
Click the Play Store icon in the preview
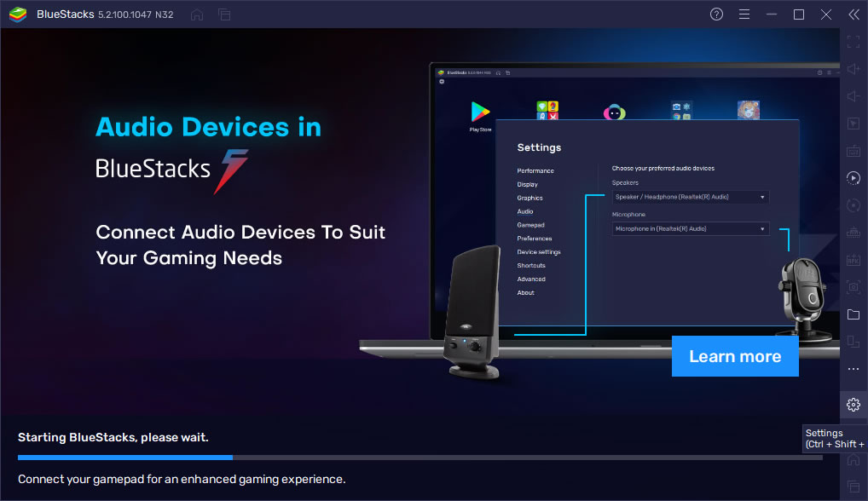(x=481, y=112)
